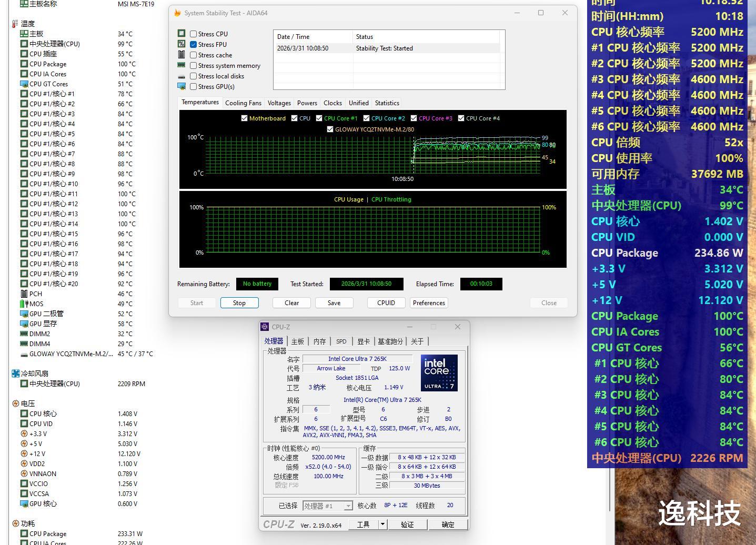This screenshot has width=756, height=545.
Task: Expand the 工具 dropdown arrow in CPU-Z
Action: click(383, 524)
